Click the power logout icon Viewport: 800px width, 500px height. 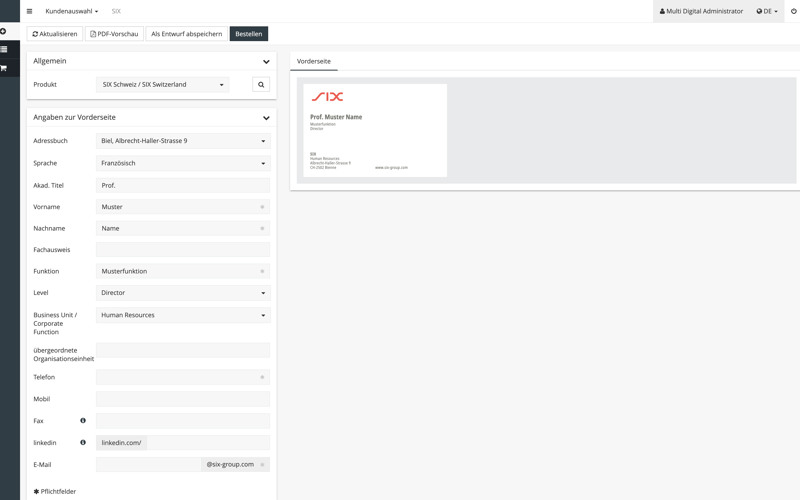793,11
